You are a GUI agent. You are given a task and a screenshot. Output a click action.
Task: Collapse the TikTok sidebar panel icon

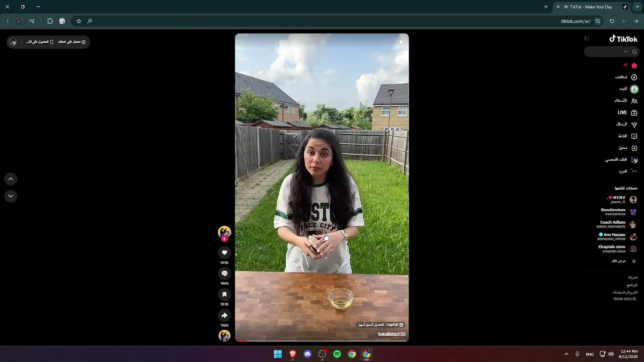tap(587, 39)
